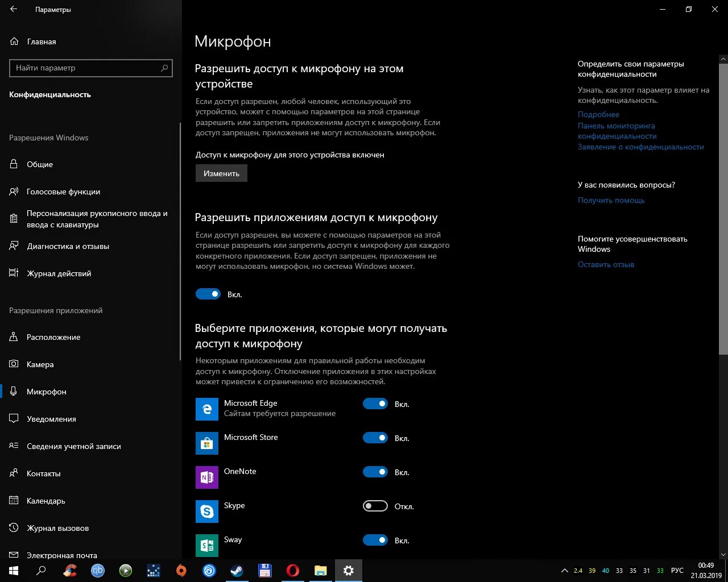Open Персонализация рукописного ввода clipboard icon
728x582 pixels.
tap(14, 219)
